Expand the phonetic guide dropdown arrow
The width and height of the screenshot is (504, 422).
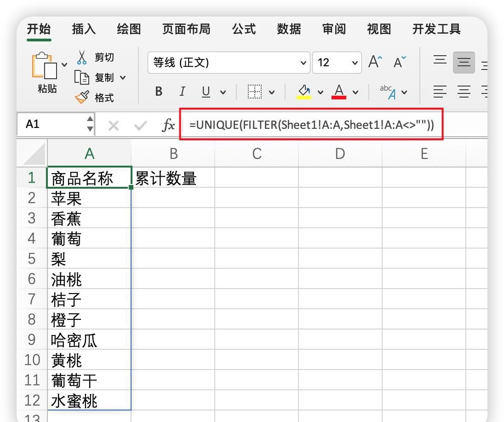tap(404, 92)
